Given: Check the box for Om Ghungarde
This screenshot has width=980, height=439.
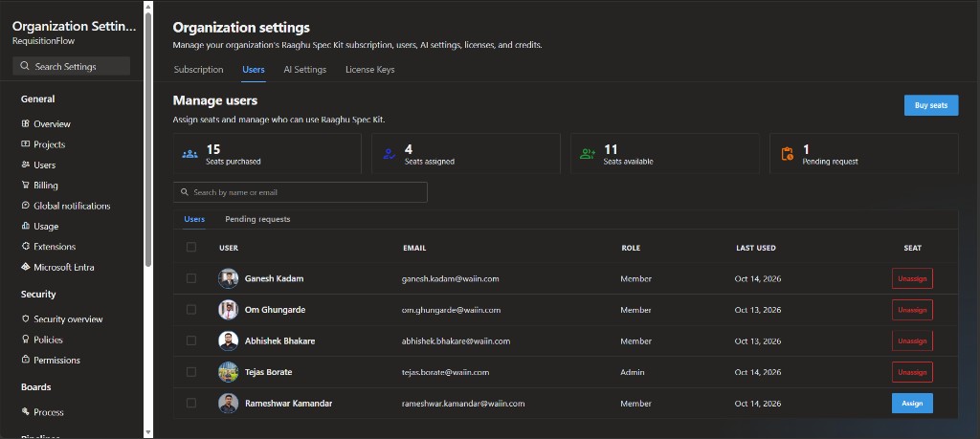Looking at the screenshot, I should 191,310.
